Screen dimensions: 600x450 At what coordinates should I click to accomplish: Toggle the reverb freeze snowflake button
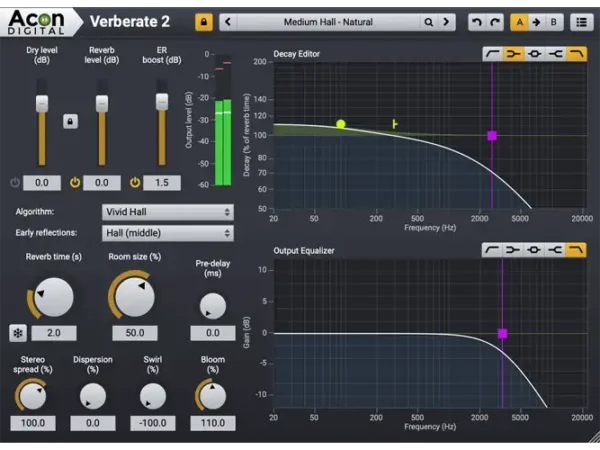tap(18, 333)
